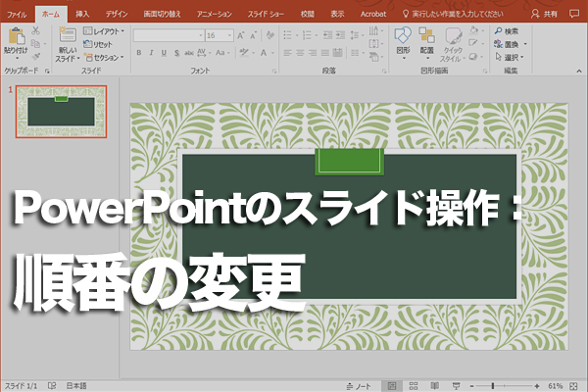This screenshot has width=588, height=392.
Task: Click the Clear Formatting icon
Action: (270, 35)
